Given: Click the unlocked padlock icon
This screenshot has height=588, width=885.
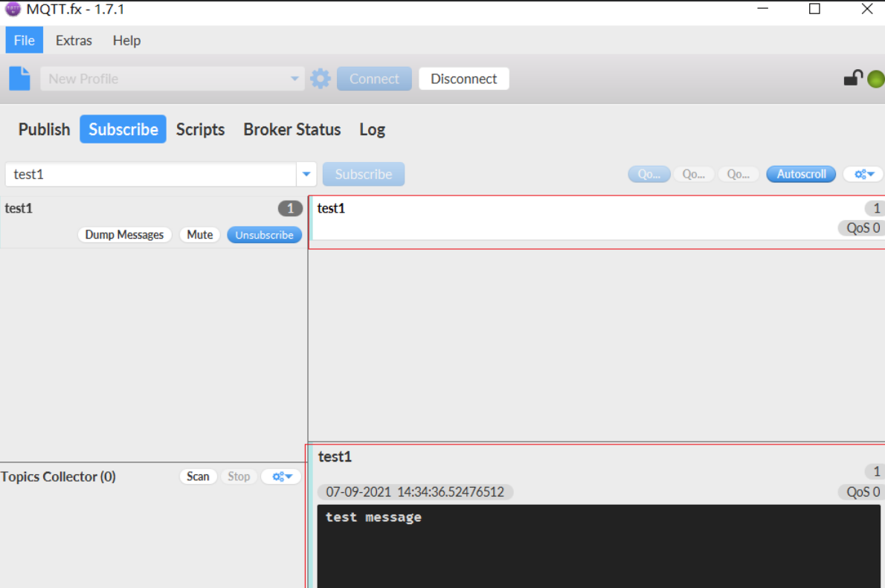Looking at the screenshot, I should click(x=853, y=78).
